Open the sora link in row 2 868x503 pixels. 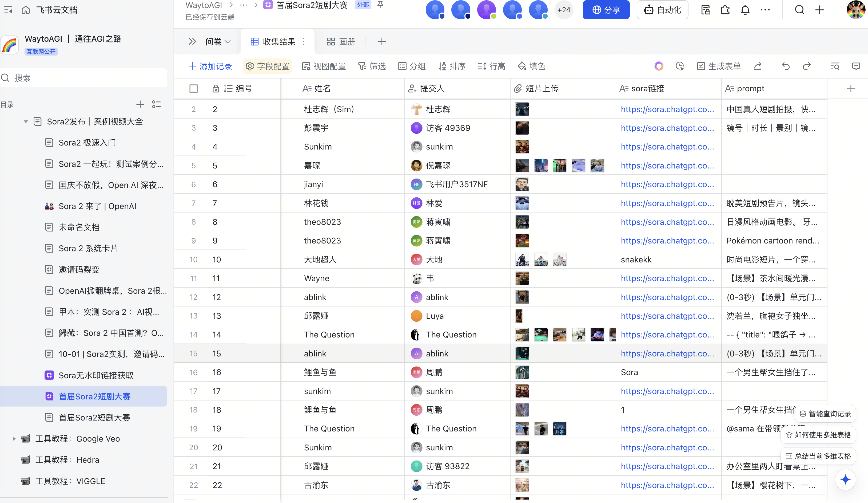(x=667, y=109)
